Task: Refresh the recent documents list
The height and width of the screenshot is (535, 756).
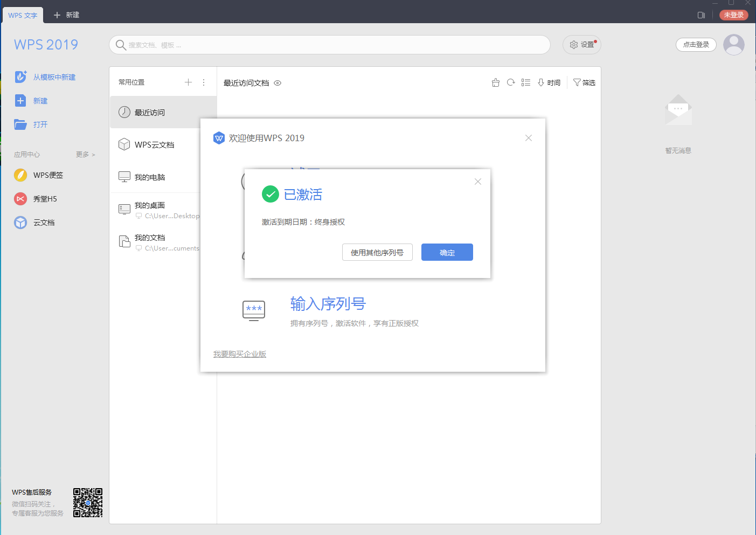Action: pyautogui.click(x=511, y=82)
